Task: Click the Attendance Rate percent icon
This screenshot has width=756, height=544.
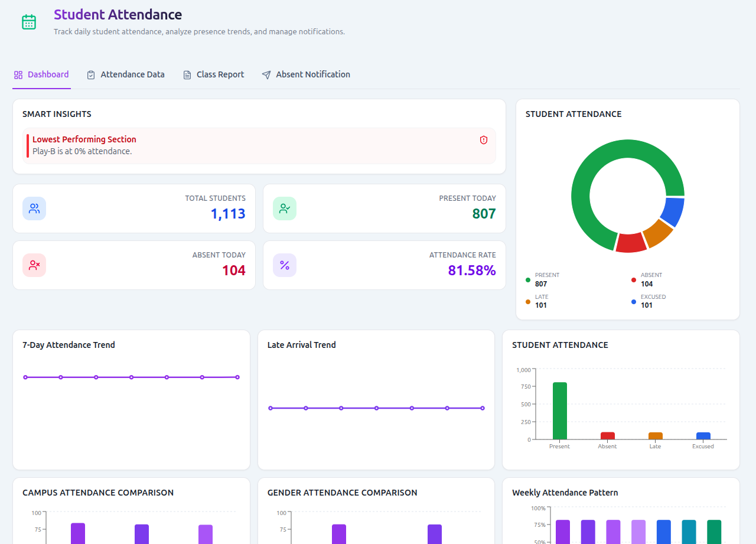Action: click(285, 265)
